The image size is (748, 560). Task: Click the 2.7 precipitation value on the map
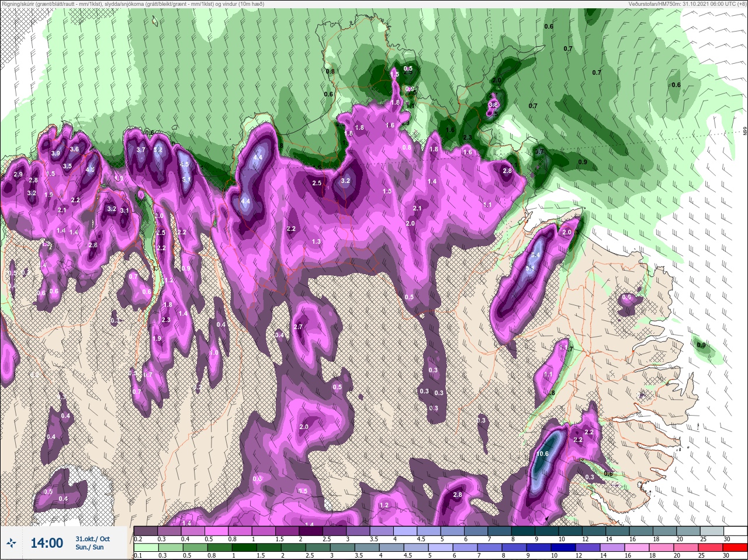point(298,327)
